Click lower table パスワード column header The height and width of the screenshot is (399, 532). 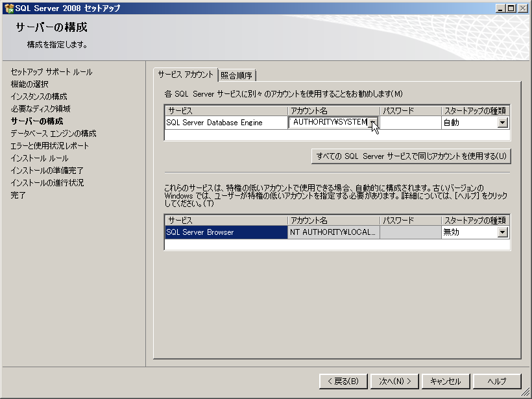coord(411,220)
